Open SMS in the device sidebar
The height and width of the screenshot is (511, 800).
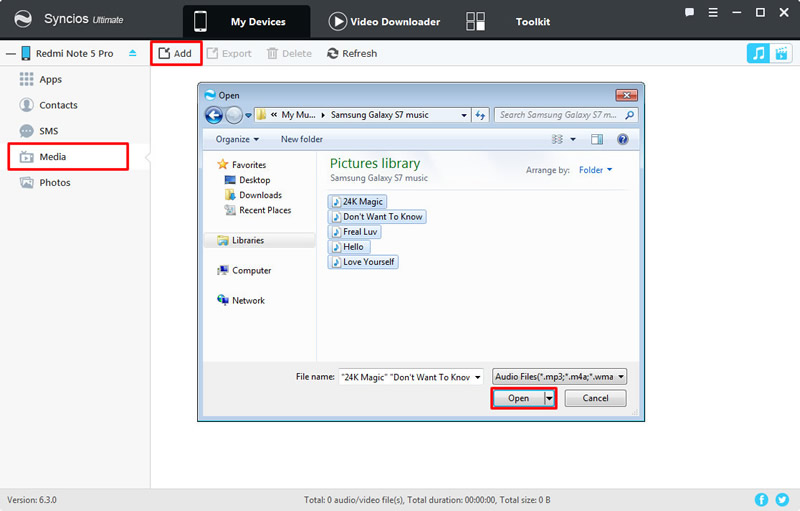coord(39,131)
